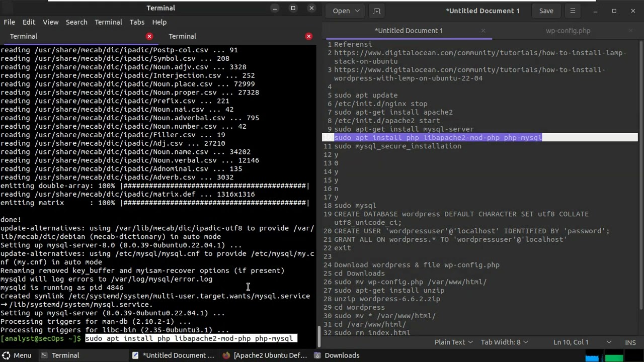Click the INS insert mode indicator
Screen dimensions: 644x362
pyautogui.click(x=630, y=342)
